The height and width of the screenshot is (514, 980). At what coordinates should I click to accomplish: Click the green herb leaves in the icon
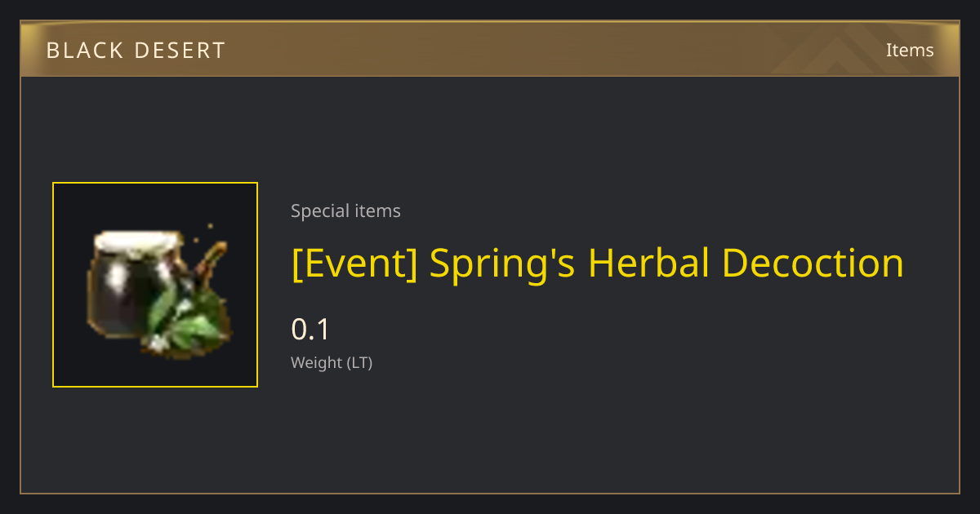point(186,322)
